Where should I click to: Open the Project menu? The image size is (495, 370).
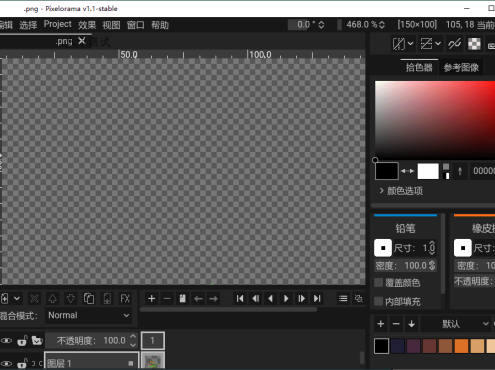tap(57, 25)
